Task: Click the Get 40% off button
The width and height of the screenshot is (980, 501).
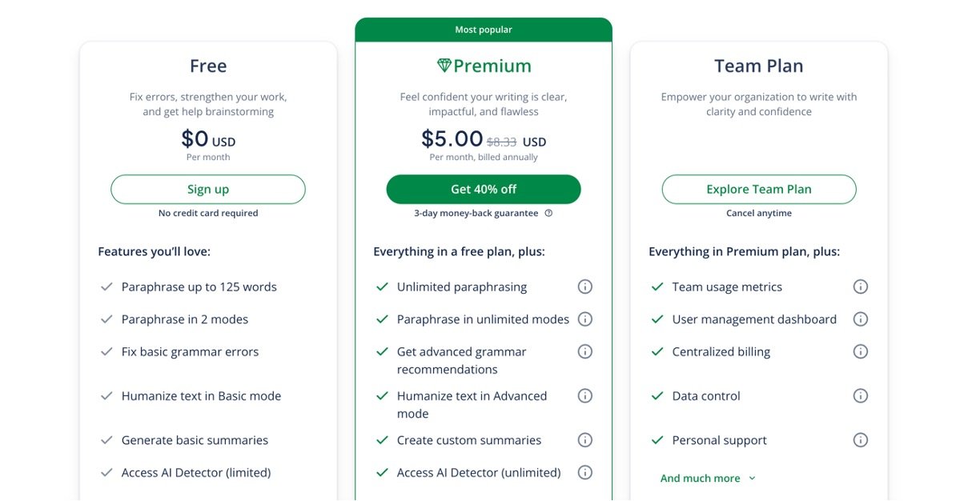Action: [x=484, y=190]
